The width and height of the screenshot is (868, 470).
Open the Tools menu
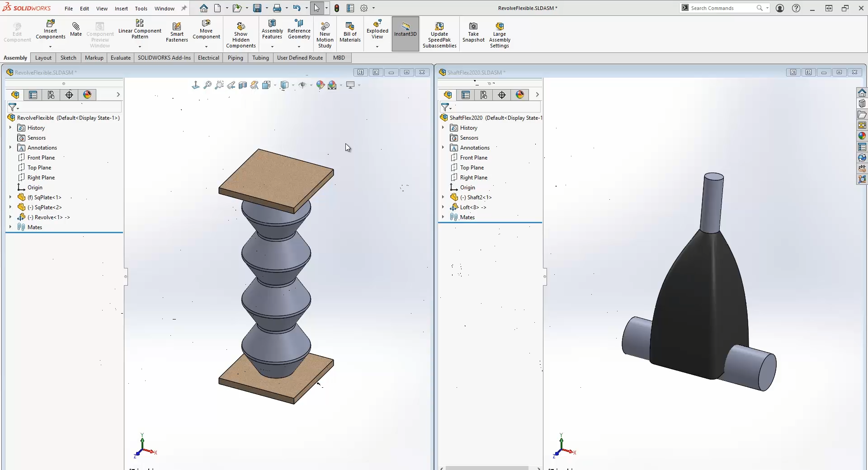pos(141,8)
